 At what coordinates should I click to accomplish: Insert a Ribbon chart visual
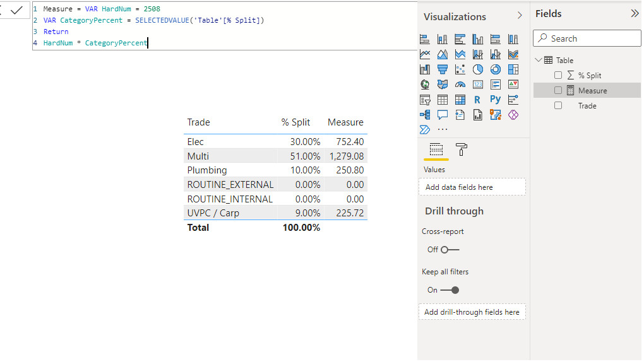pyautogui.click(x=513, y=54)
